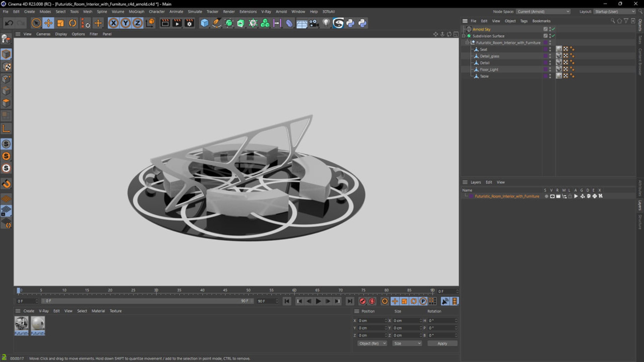Select the Move tool
644x362 pixels.
click(x=48, y=23)
